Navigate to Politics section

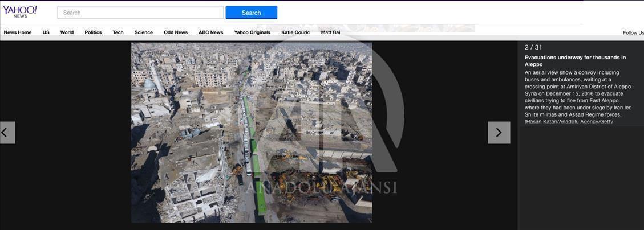93,32
